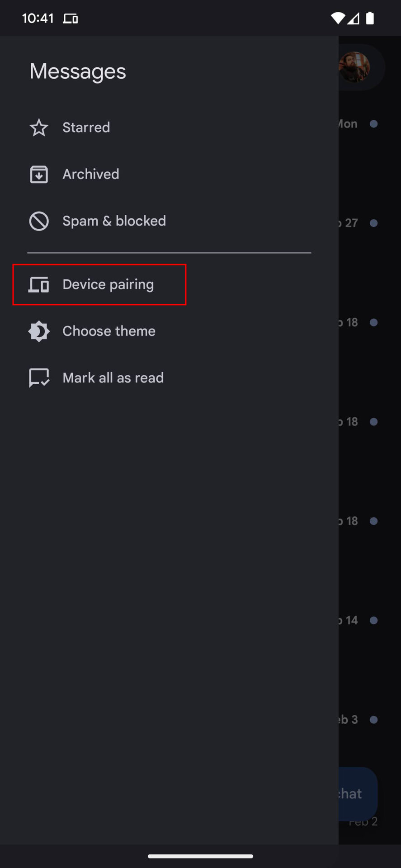Tap the profile avatar picture
This screenshot has height=868, width=401.
pyautogui.click(x=354, y=67)
